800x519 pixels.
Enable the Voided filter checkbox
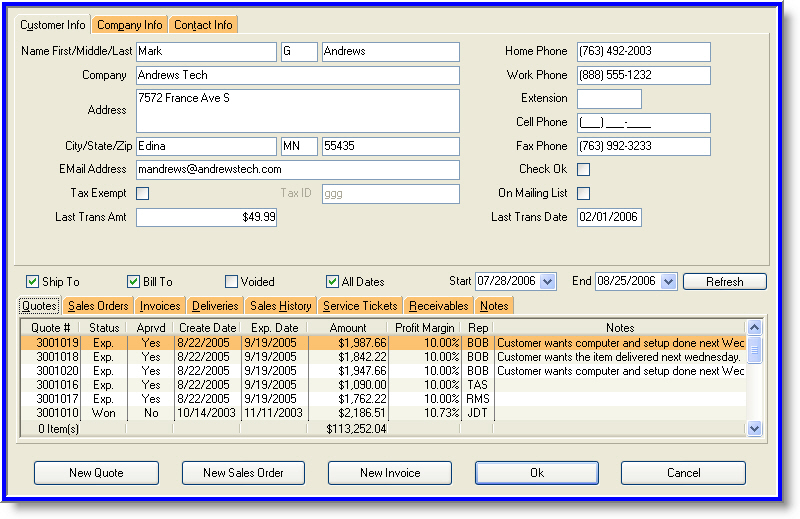(x=232, y=282)
